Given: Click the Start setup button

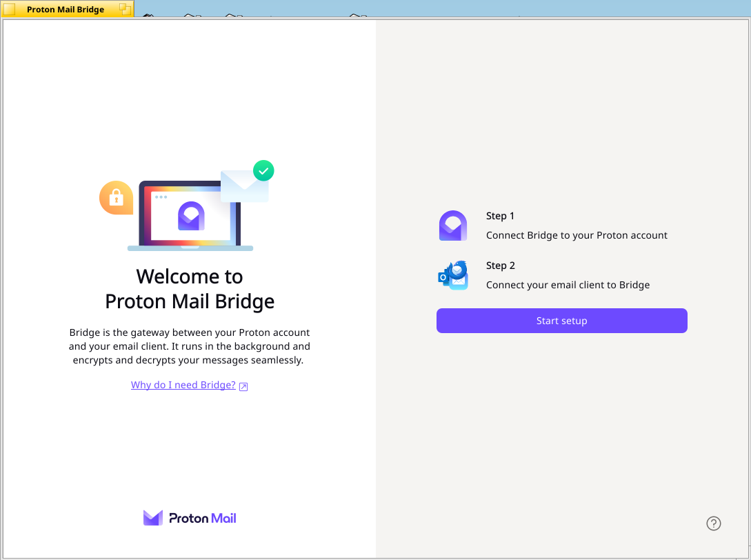Looking at the screenshot, I should click(561, 321).
